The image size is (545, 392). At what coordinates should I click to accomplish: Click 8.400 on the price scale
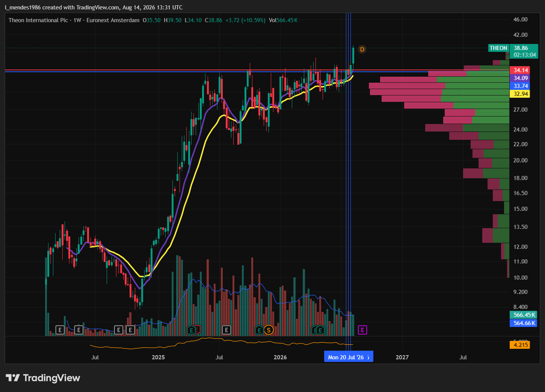click(x=520, y=307)
